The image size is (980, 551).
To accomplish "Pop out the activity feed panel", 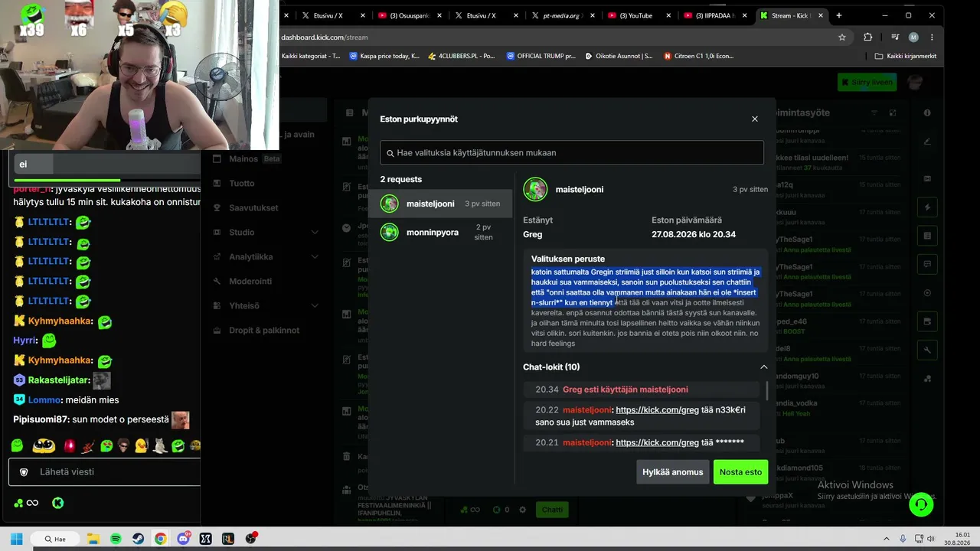I will 893,113.
